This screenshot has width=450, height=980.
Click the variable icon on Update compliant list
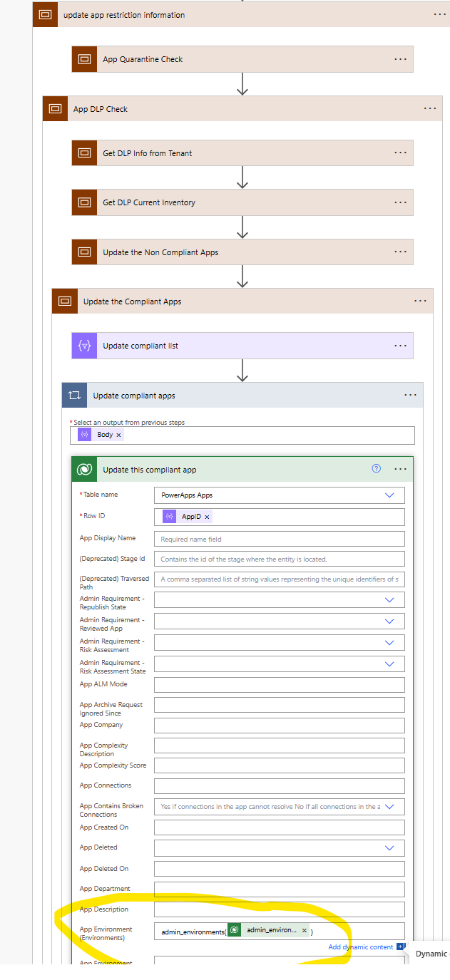[x=83, y=345]
